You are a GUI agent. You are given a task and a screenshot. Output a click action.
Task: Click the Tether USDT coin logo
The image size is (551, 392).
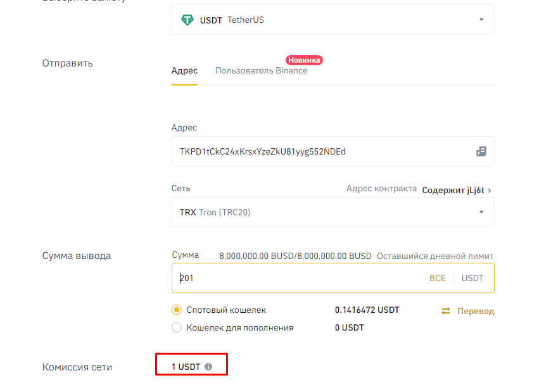[x=187, y=20]
